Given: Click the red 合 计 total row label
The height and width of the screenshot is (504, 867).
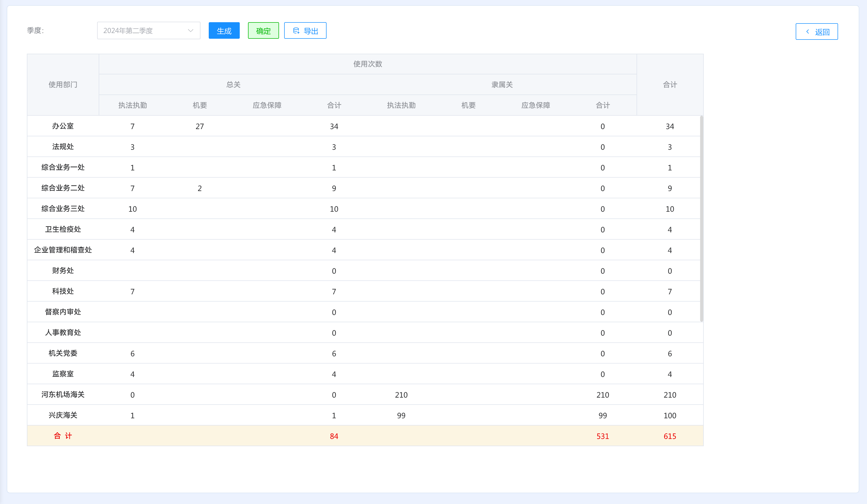Looking at the screenshot, I should 63,436.
